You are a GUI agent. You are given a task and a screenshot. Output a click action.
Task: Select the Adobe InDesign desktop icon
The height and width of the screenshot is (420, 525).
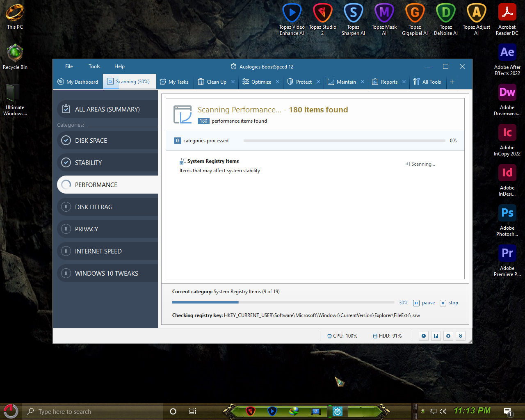click(x=507, y=180)
